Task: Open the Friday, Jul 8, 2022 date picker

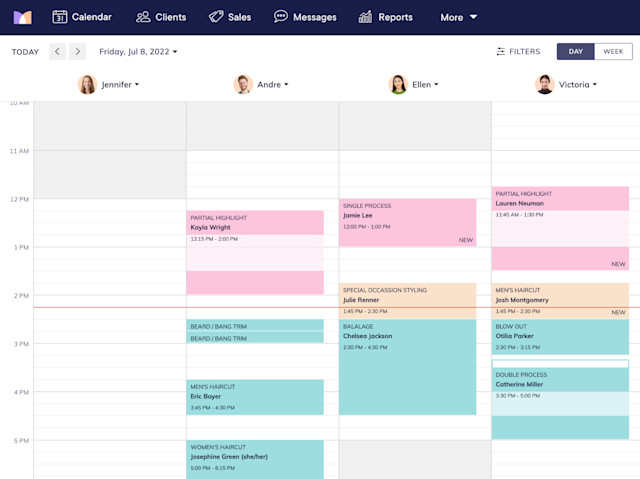Action: pyautogui.click(x=138, y=51)
